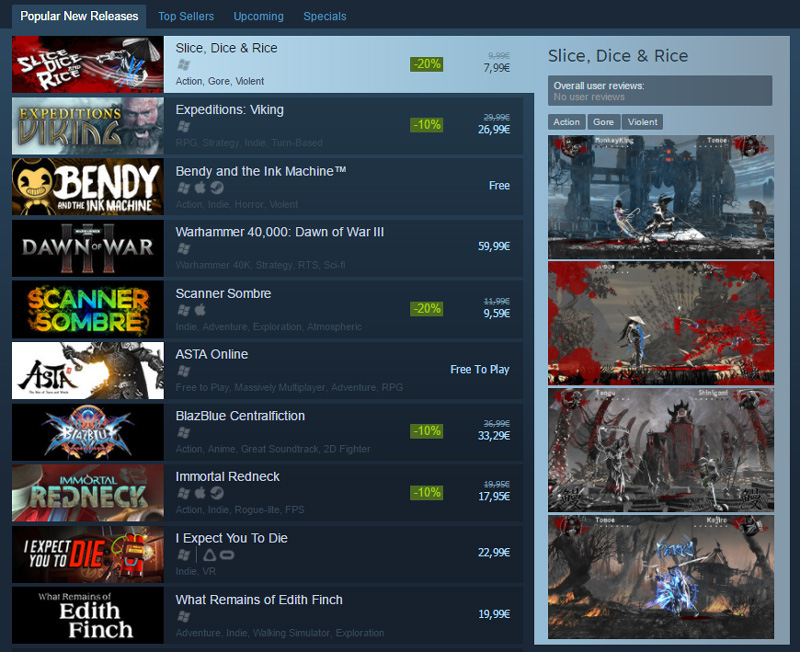Open Bendy and the Ink Machine title

click(x=261, y=171)
